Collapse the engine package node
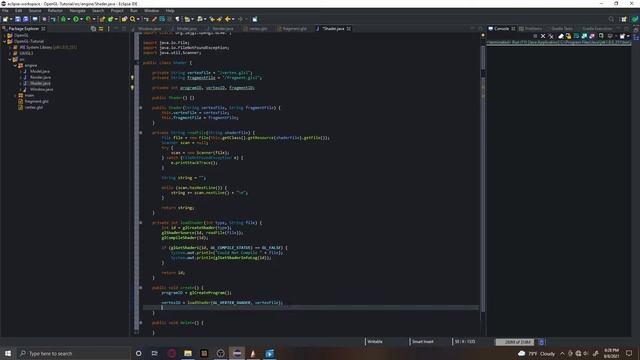 coord(15,65)
